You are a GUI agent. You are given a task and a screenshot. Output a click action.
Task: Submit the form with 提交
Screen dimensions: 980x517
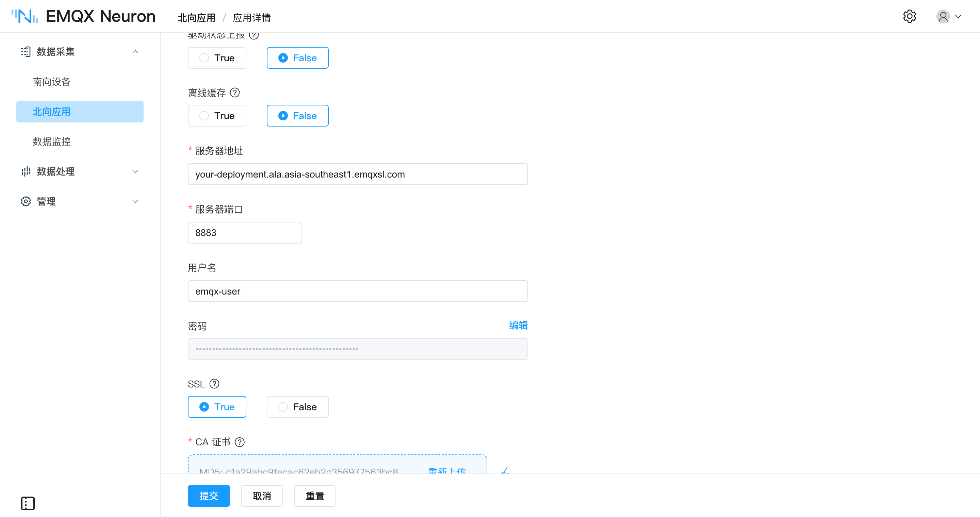(x=209, y=496)
